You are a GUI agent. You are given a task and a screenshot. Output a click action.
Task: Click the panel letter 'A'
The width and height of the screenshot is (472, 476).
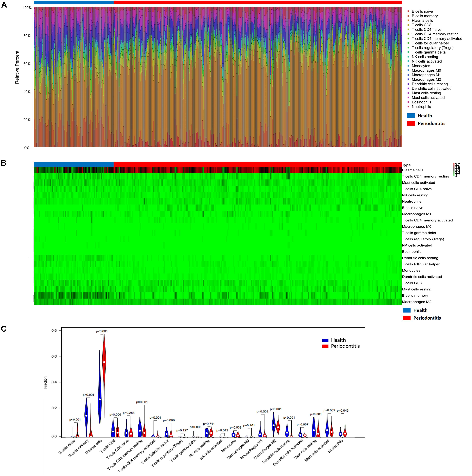(4, 5)
